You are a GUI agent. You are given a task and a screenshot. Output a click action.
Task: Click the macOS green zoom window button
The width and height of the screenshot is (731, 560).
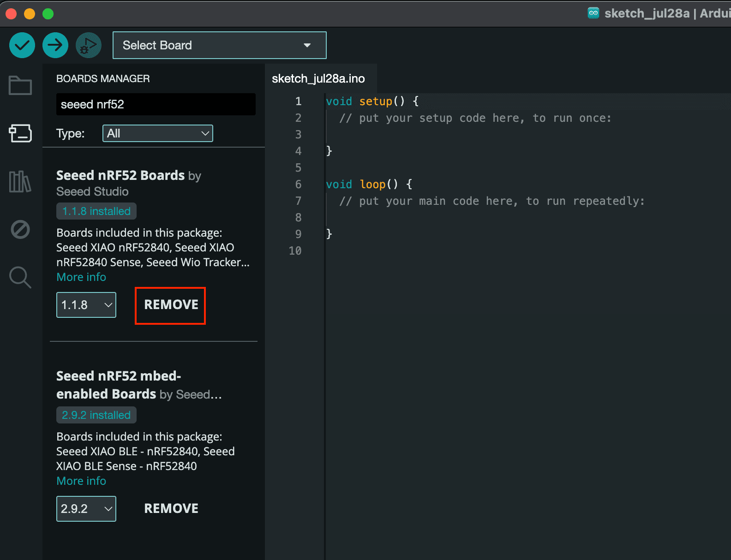click(48, 14)
